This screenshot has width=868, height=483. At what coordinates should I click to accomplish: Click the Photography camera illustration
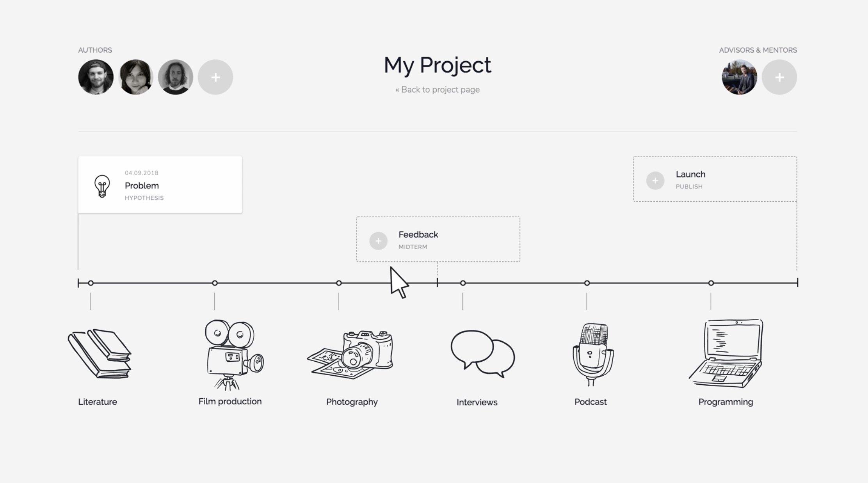pos(350,355)
